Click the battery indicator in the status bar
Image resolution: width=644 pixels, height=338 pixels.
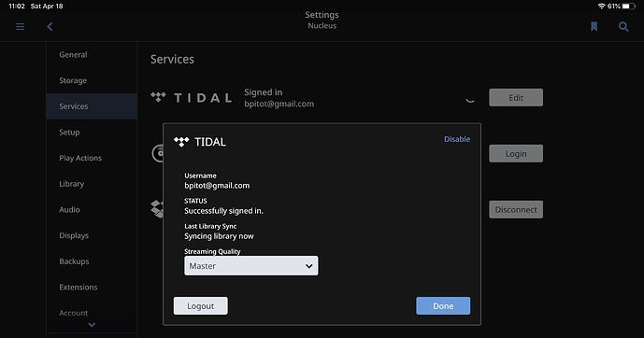tap(628, 7)
